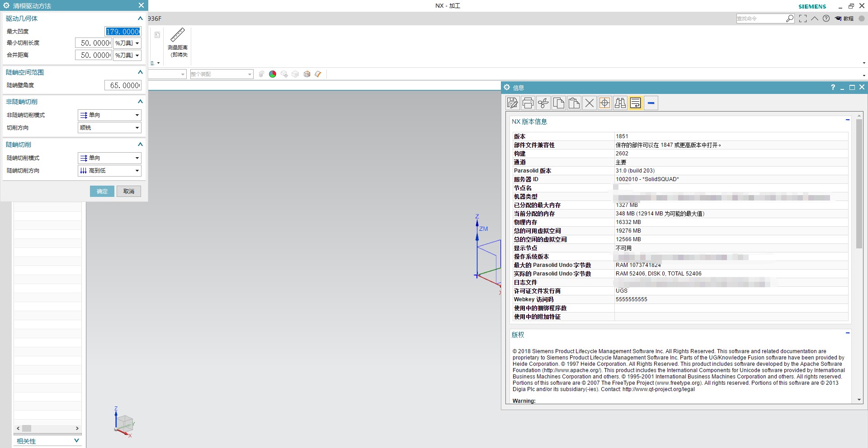Click the 测量距离 ruler tool
Image resolution: width=868 pixels, height=448 pixels.
click(x=178, y=43)
